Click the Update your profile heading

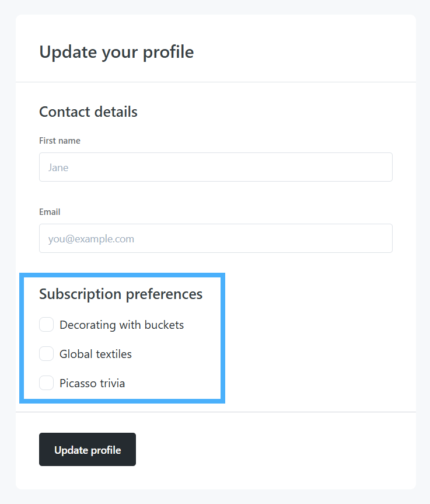tap(116, 52)
